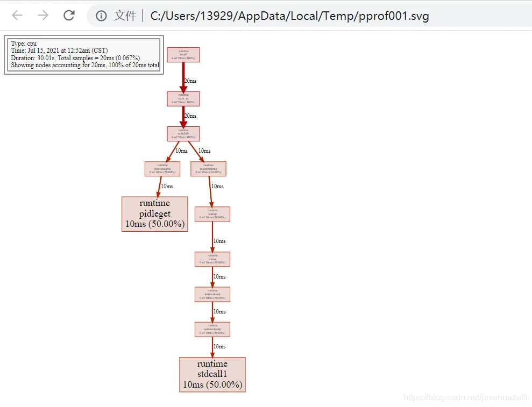The height and width of the screenshot is (407, 532).
Task: Open the site information icon
Action: point(101,16)
